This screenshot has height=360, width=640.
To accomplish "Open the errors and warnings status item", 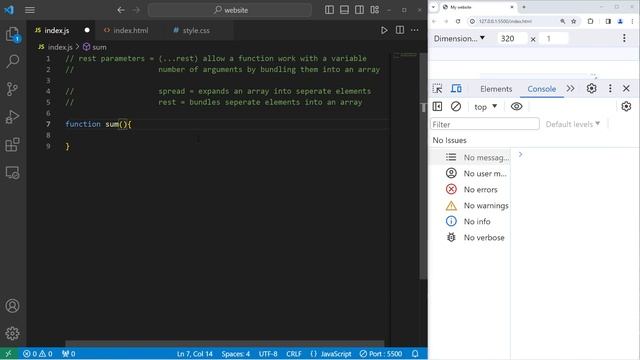I will point(38,354).
